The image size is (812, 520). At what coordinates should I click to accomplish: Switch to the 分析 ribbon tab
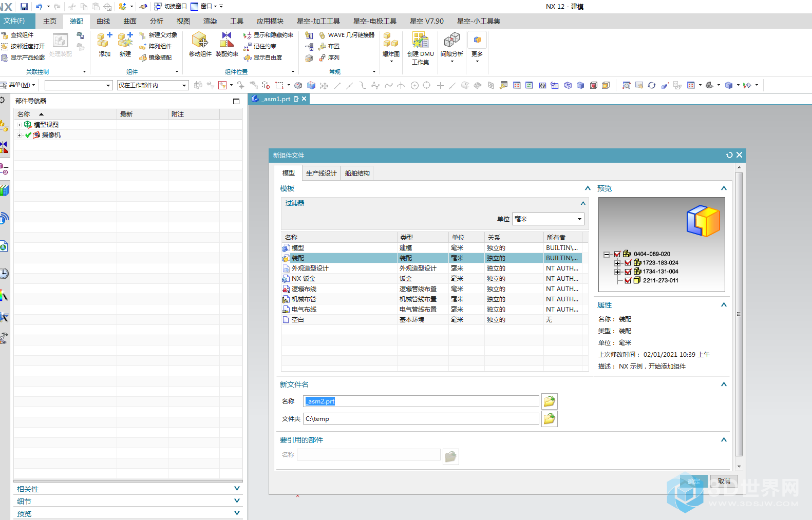[x=157, y=21]
